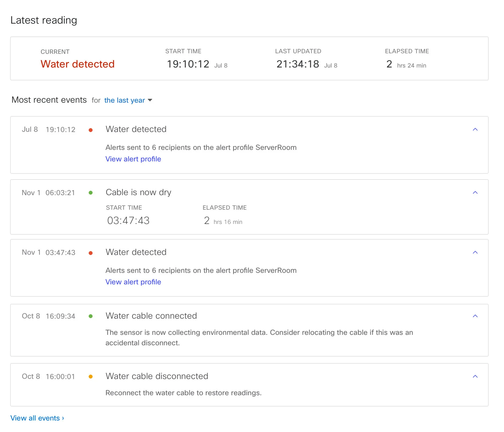Image resolution: width=504 pixels, height=432 pixels.
Task: Follow the View all events link
Action: (37, 418)
